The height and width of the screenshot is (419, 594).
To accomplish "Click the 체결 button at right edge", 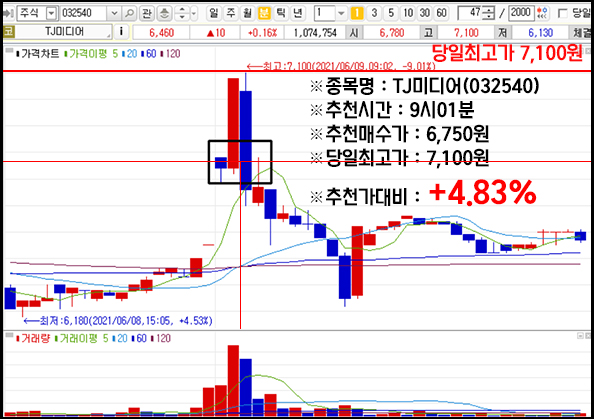I will click(x=581, y=33).
